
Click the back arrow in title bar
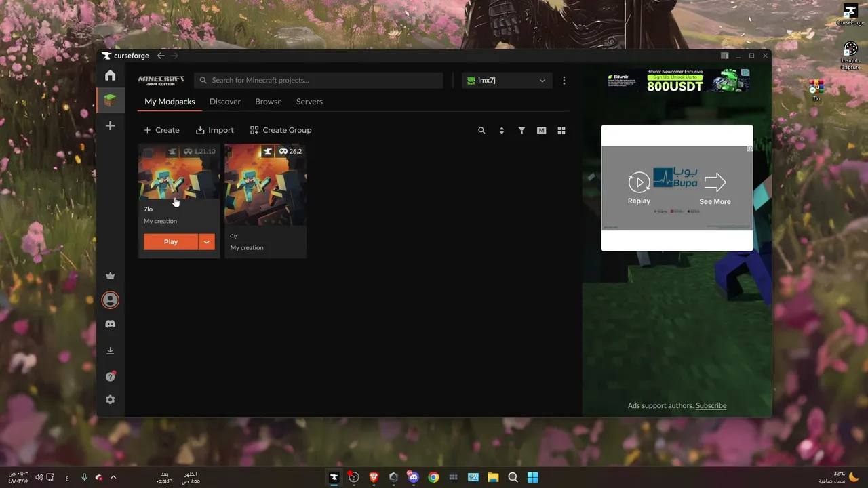161,56
